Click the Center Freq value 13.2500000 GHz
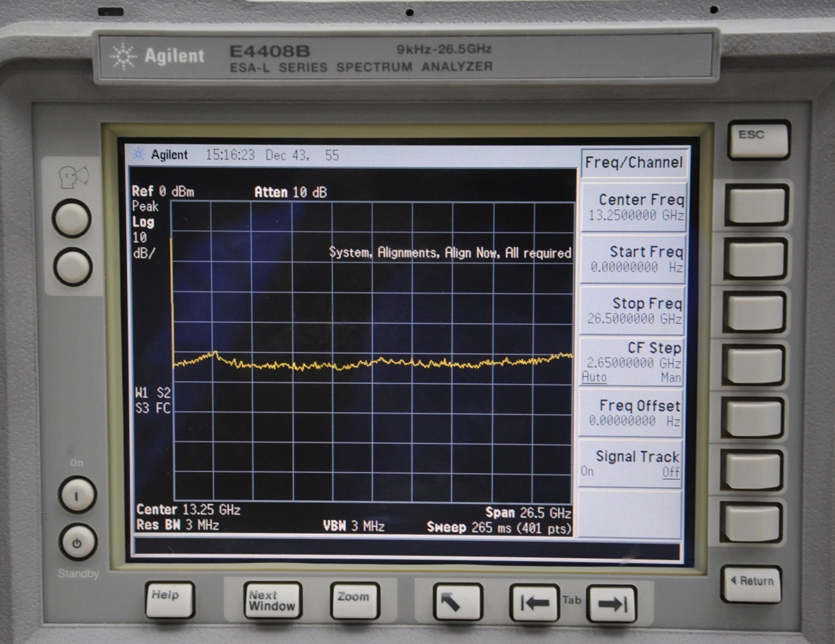The image size is (835, 644). [636, 216]
